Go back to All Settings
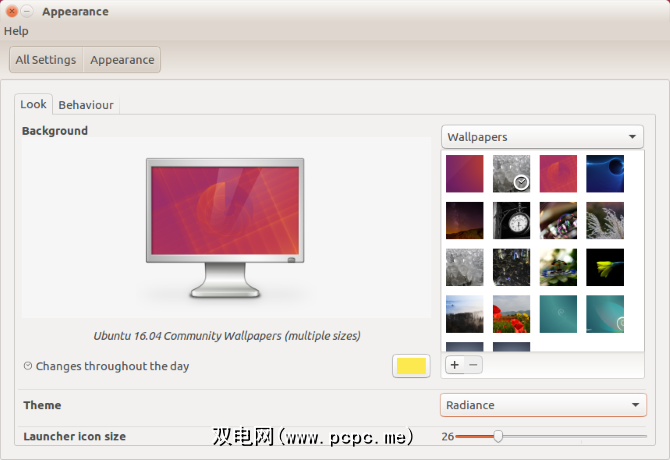 (46, 60)
